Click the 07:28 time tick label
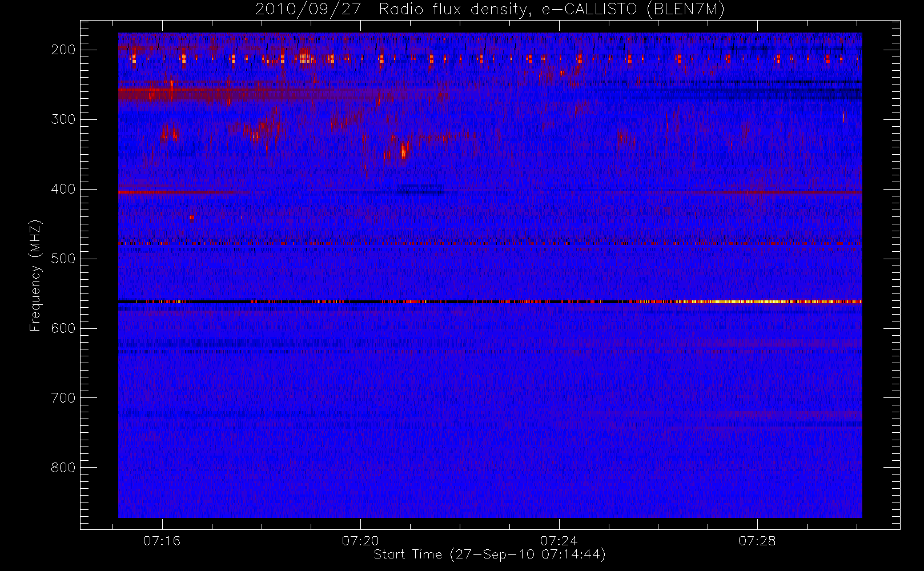This screenshot has height=571, width=924. tap(757, 541)
